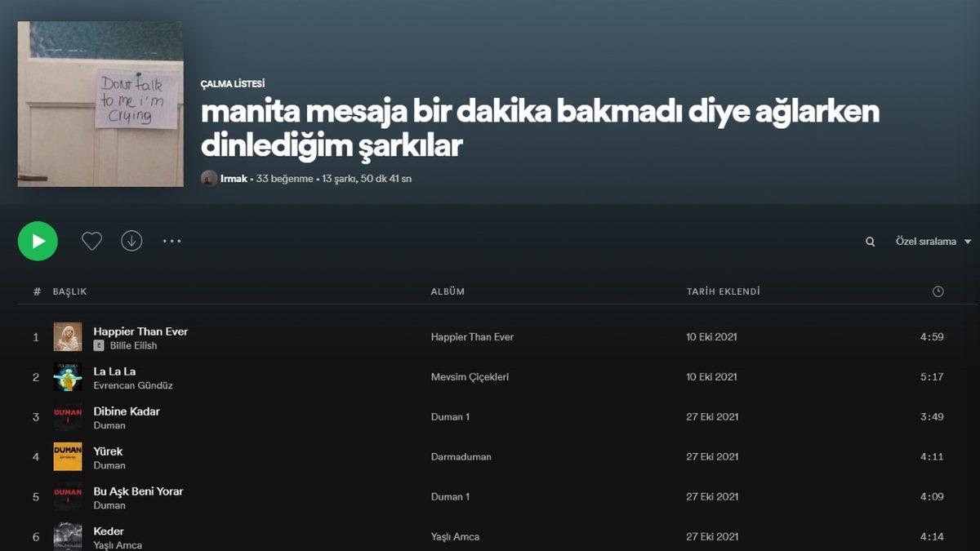980x551 pixels.
Task: Click the Irmak profile picture icon
Action: [x=208, y=178]
